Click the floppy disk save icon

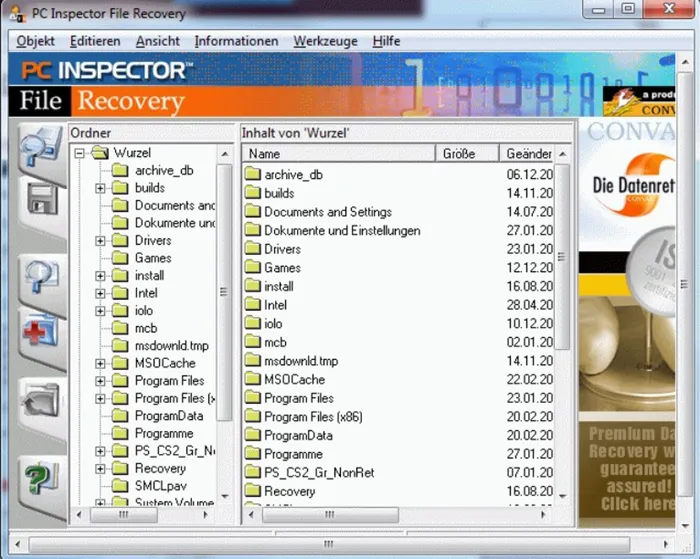[x=42, y=200]
